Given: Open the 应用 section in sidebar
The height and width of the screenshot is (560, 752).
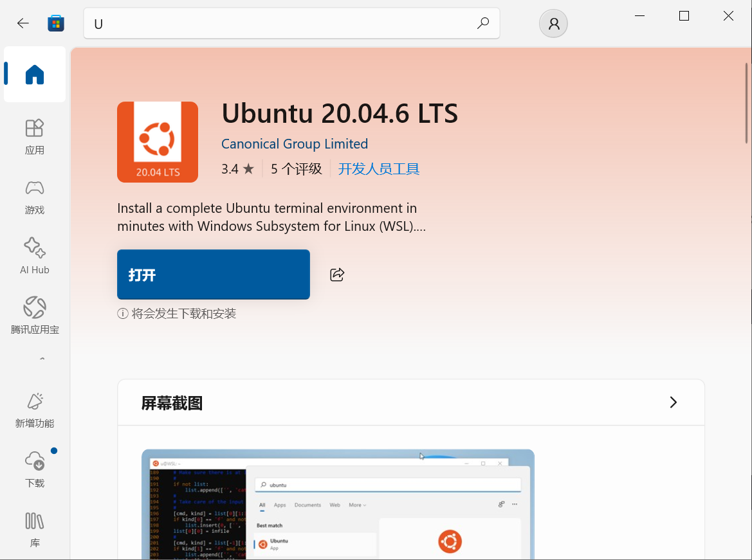Looking at the screenshot, I should pos(35,137).
